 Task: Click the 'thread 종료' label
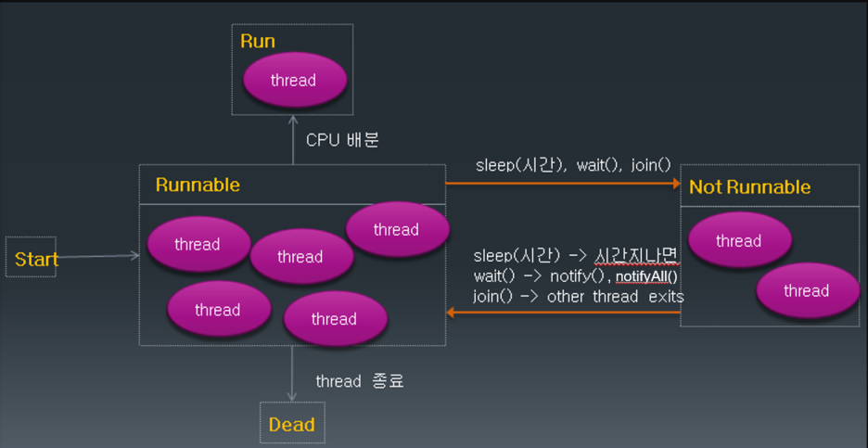coord(360,381)
